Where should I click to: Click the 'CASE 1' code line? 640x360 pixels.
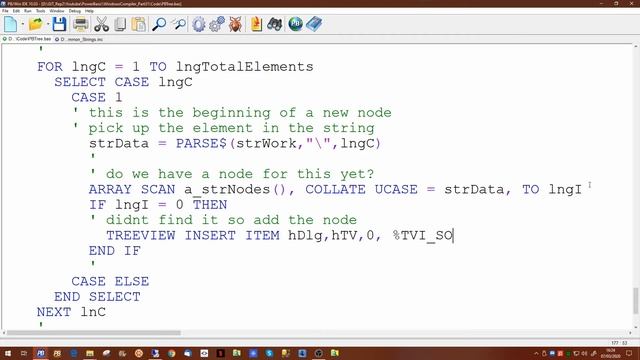[x=97, y=98]
